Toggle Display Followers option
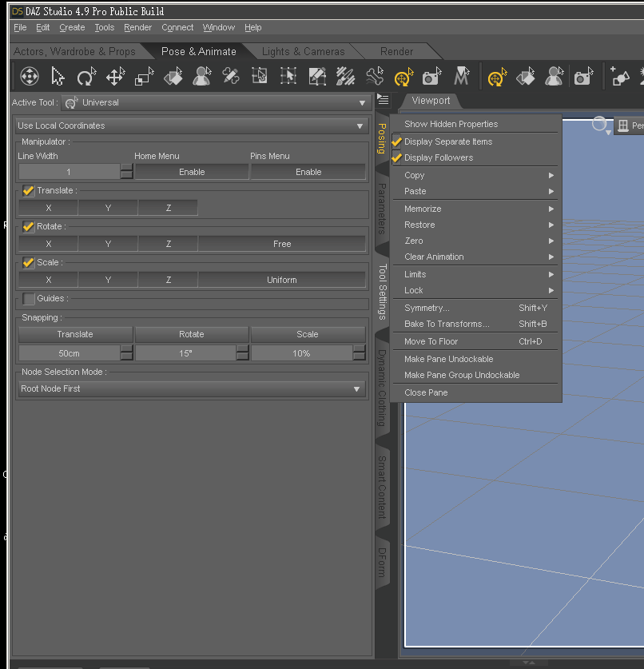The height and width of the screenshot is (669, 644). point(475,158)
